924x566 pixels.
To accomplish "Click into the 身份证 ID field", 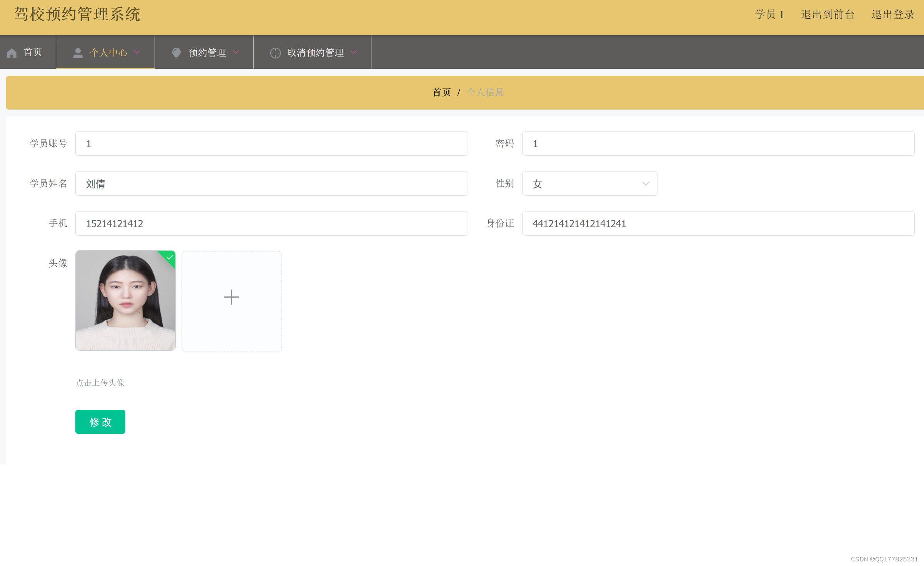I will pos(718,223).
